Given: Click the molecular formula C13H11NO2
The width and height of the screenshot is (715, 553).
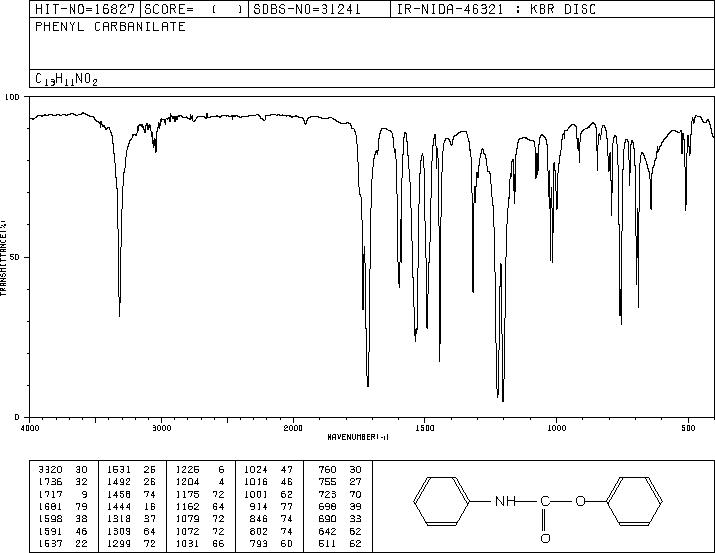Looking at the screenshot, I should pos(67,79).
